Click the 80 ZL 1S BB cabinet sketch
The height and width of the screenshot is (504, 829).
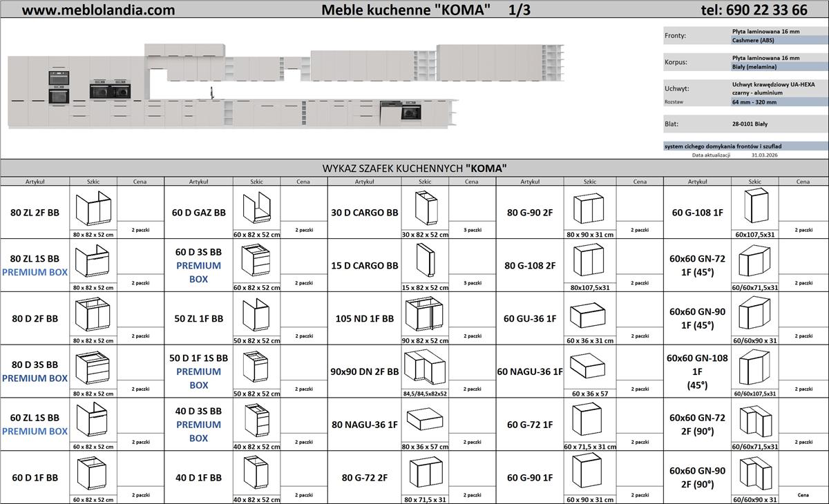tap(93, 262)
